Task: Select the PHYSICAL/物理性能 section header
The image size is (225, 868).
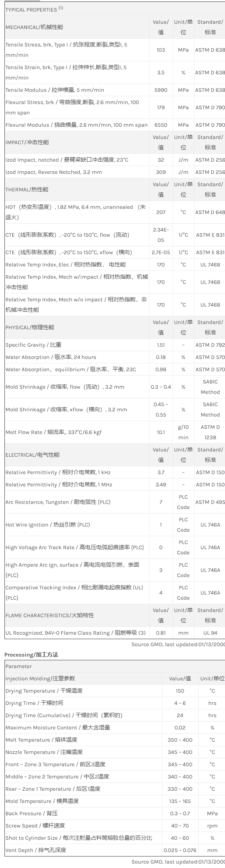Action: tap(30, 327)
